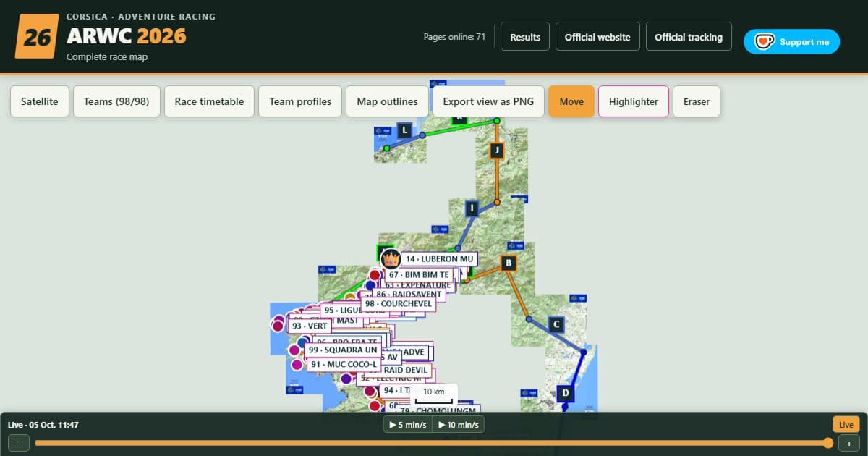Click the timeline minus button

pyautogui.click(x=18, y=443)
